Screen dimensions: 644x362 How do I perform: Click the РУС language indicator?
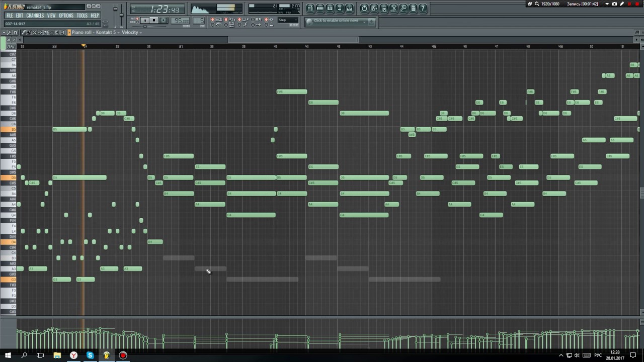point(598,355)
